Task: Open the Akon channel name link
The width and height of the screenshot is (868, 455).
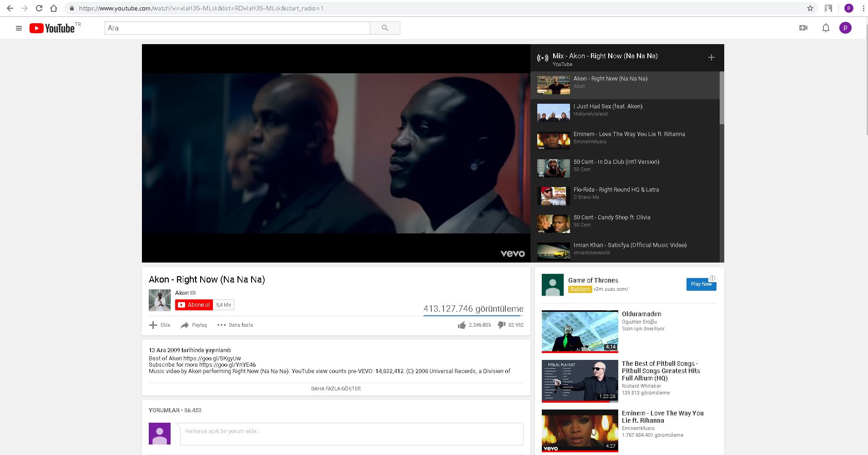Action: click(x=182, y=293)
